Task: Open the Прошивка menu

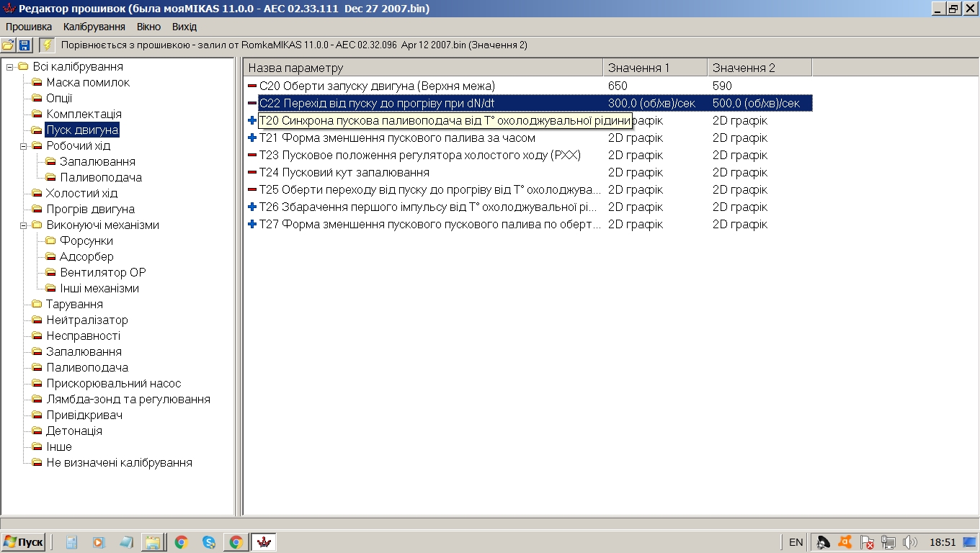Action: [29, 27]
